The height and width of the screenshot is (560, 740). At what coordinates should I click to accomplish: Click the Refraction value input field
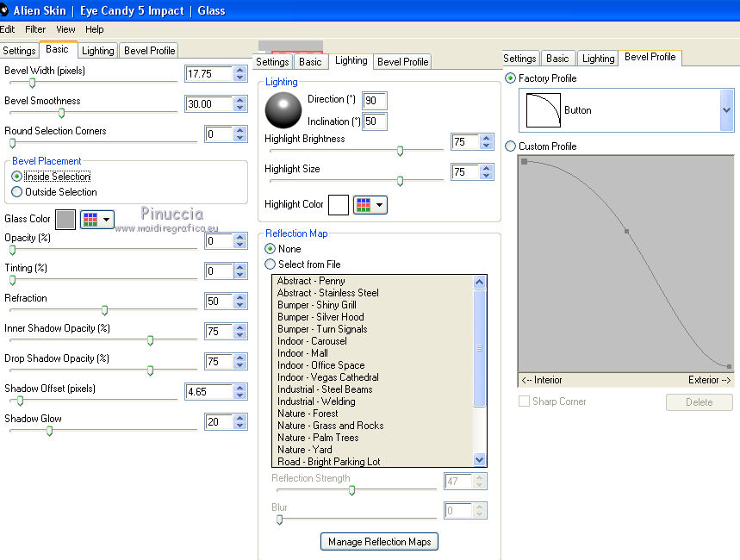point(217,302)
